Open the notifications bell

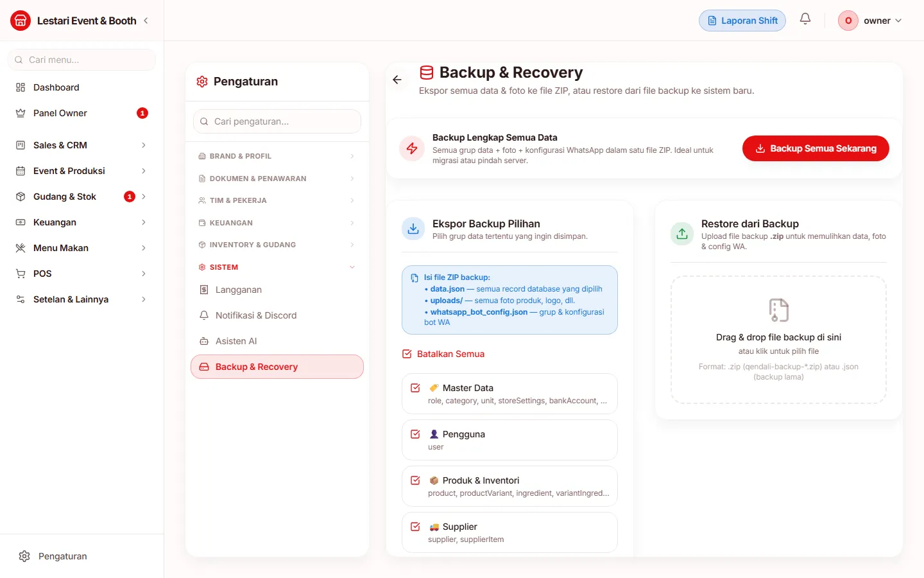coord(805,19)
